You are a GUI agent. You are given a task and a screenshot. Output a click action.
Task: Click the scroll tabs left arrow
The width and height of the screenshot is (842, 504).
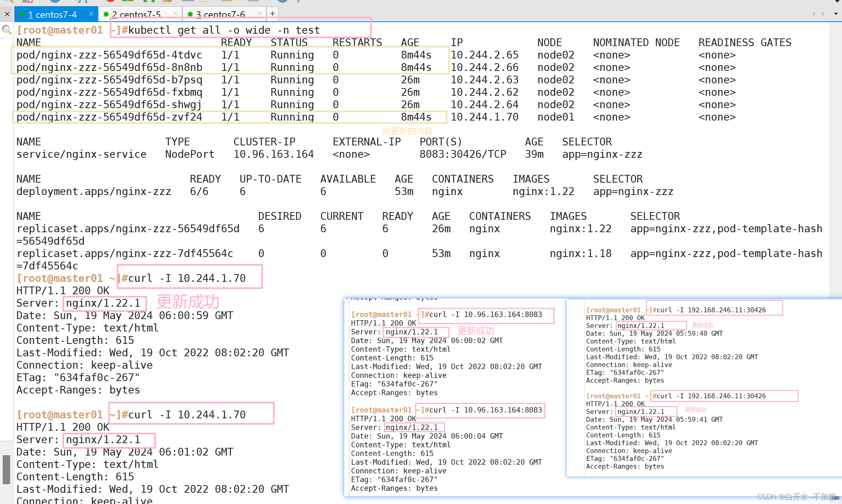(813, 14)
